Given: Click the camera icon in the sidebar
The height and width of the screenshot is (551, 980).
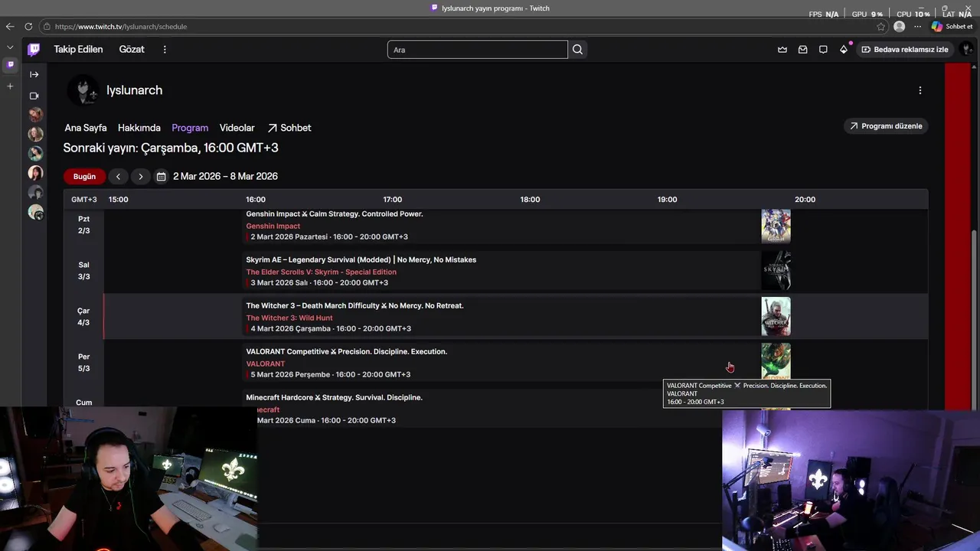Looking at the screenshot, I should (34, 96).
